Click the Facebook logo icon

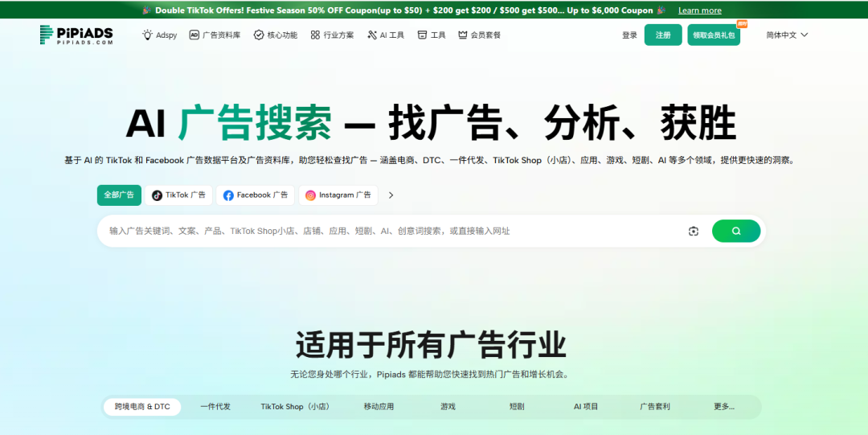[228, 195]
